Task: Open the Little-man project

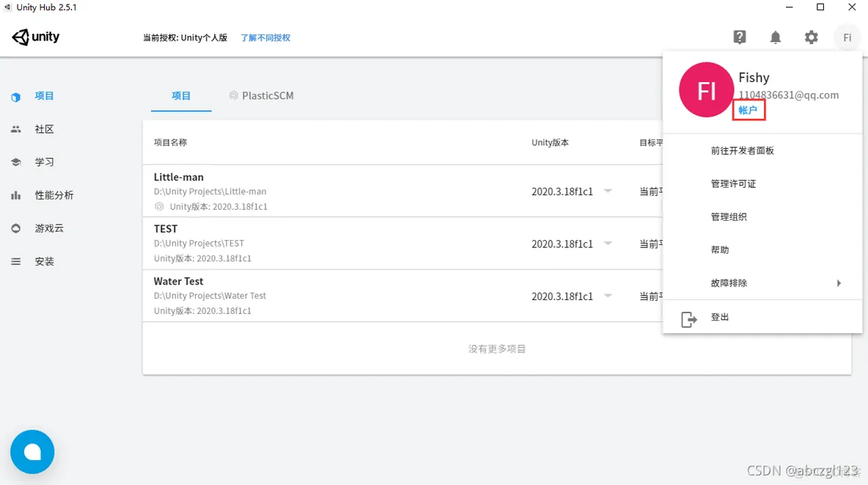Action: [179, 177]
